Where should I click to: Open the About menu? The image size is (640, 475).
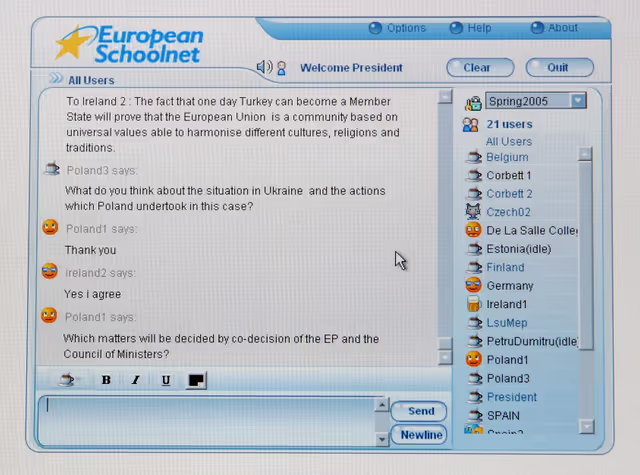coord(554,28)
